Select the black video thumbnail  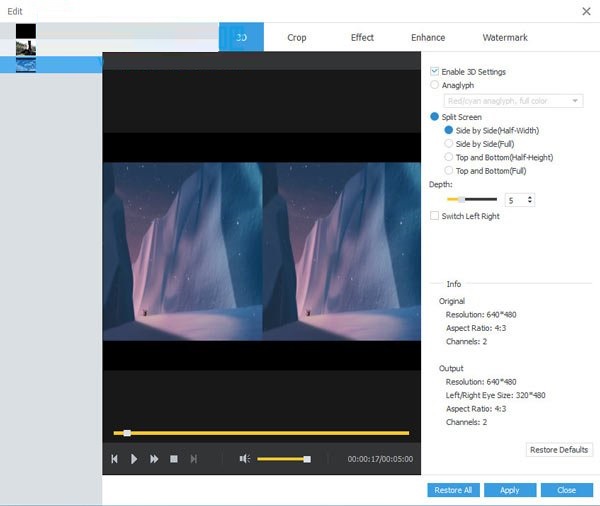click(26, 31)
